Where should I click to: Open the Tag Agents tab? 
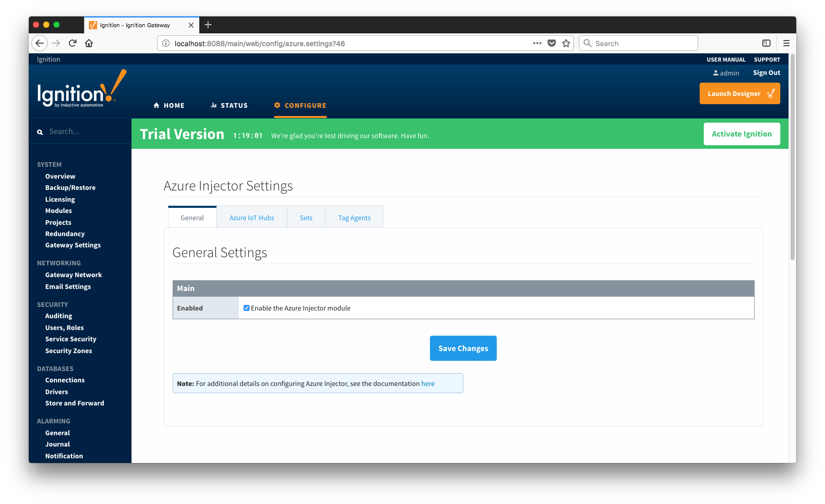354,218
